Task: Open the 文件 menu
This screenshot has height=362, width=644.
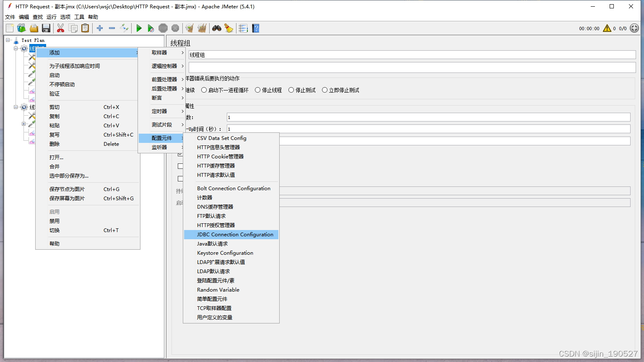Action: [x=10, y=17]
